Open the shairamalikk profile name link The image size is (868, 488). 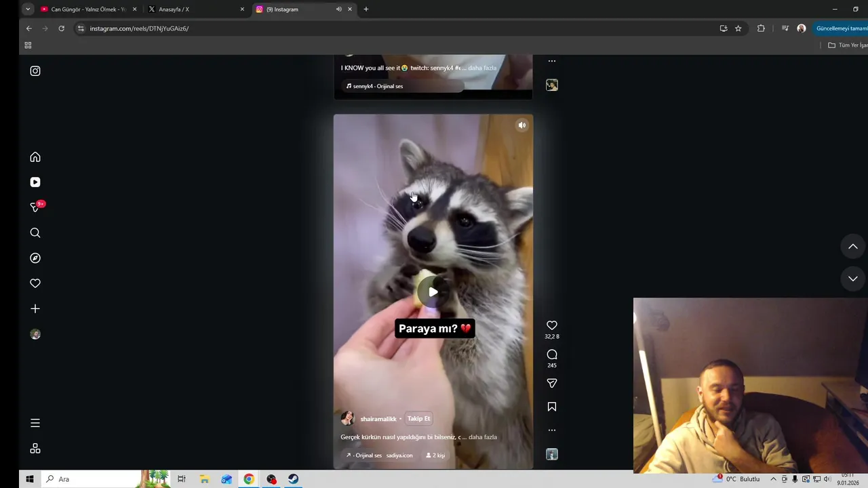click(x=378, y=419)
